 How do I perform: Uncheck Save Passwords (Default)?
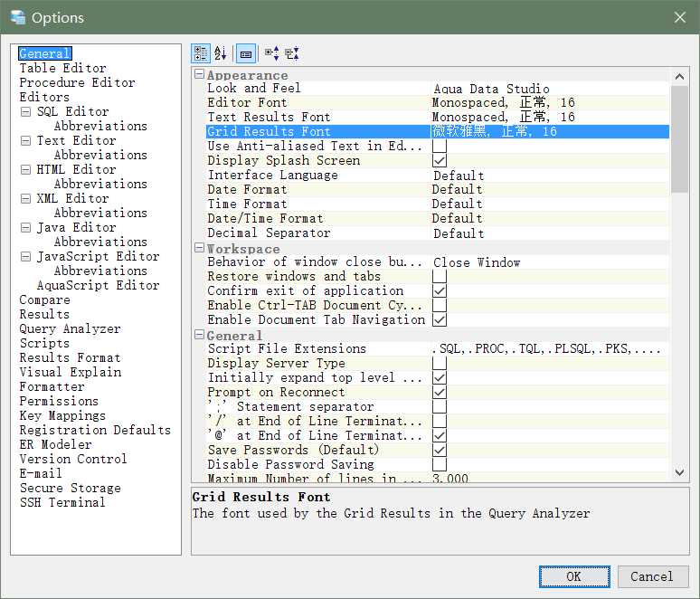[x=440, y=450]
